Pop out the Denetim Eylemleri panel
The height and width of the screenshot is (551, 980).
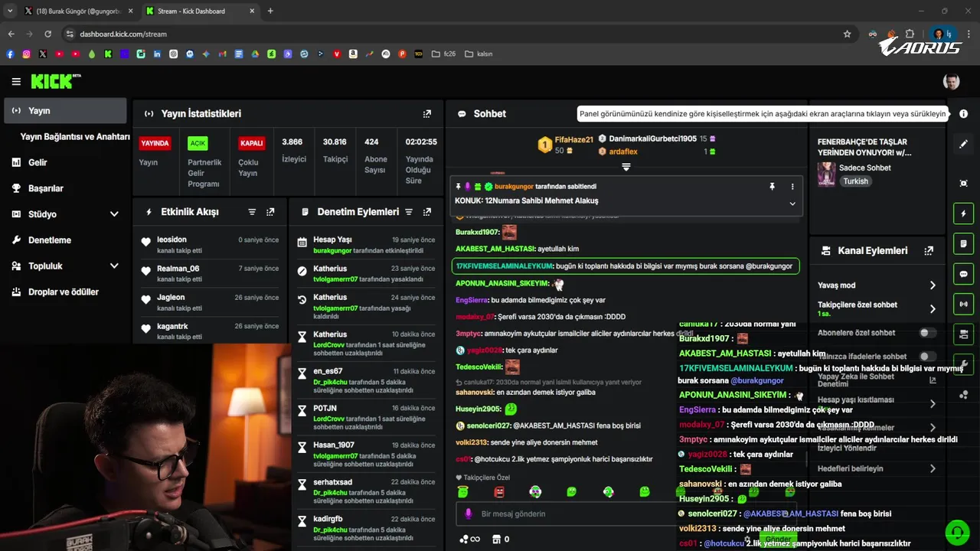click(x=427, y=212)
